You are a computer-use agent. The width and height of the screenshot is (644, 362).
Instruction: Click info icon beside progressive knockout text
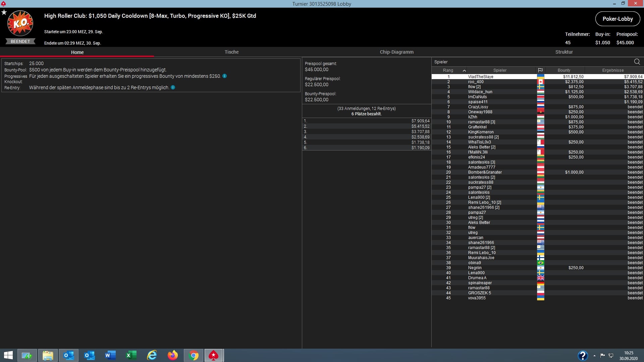(x=224, y=76)
